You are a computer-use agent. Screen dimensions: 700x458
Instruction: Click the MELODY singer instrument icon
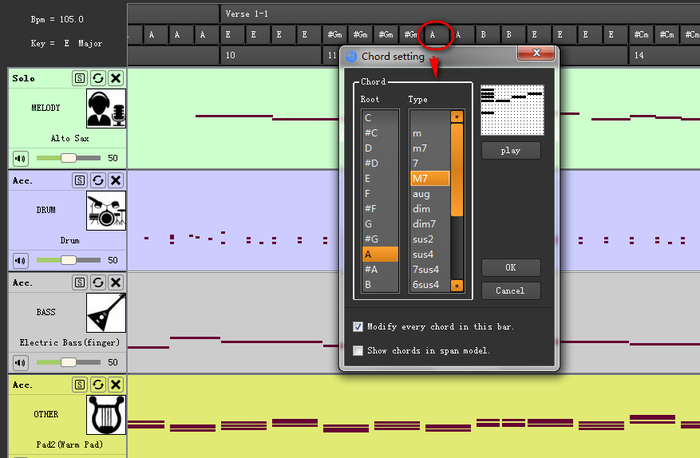click(x=106, y=108)
